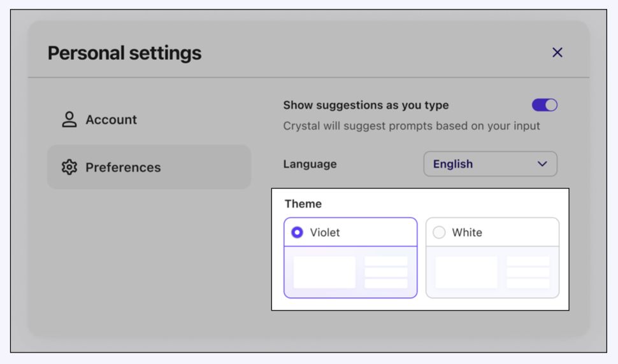Open the Account section
Screen dimensions: 618x364
(x=111, y=120)
